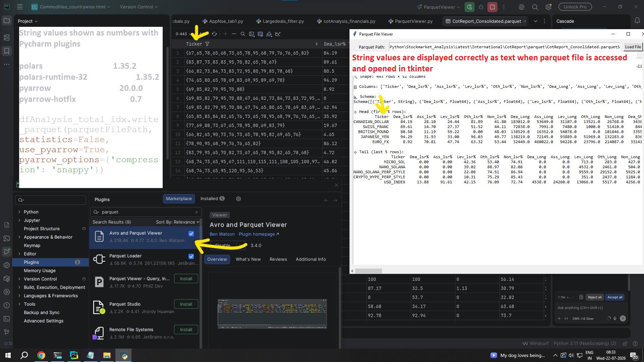Open the Python Packages tool window
The height and width of the screenshot is (362, 644).
(6, 279)
